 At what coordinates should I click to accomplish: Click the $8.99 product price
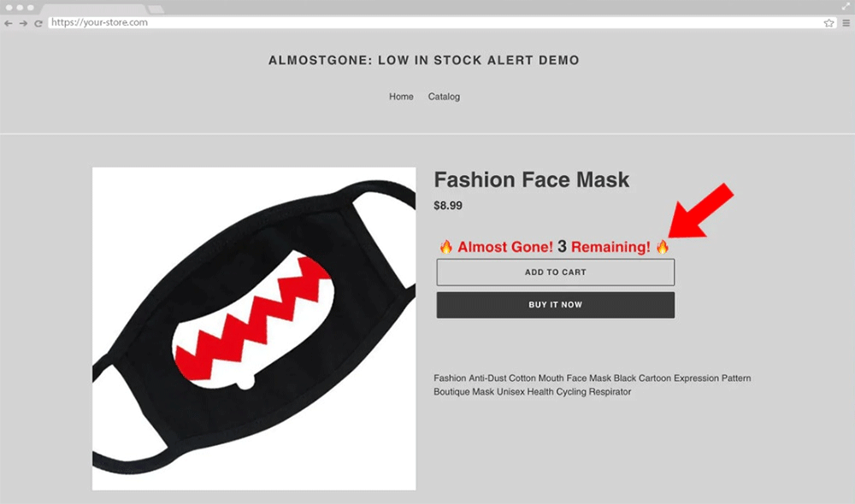(448, 206)
